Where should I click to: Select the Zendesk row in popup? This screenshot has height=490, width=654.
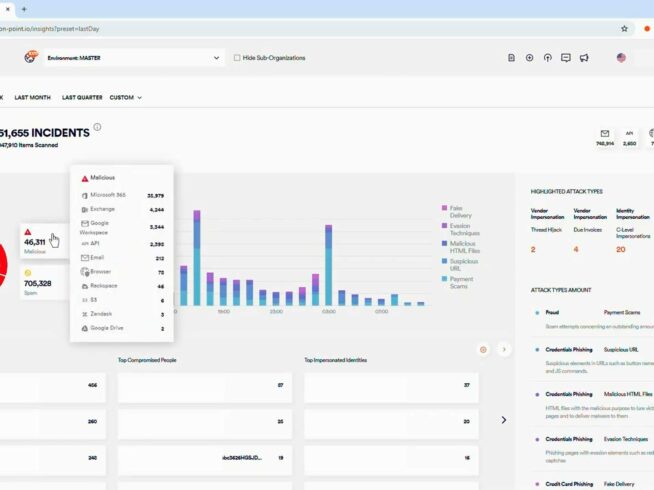[x=122, y=314]
